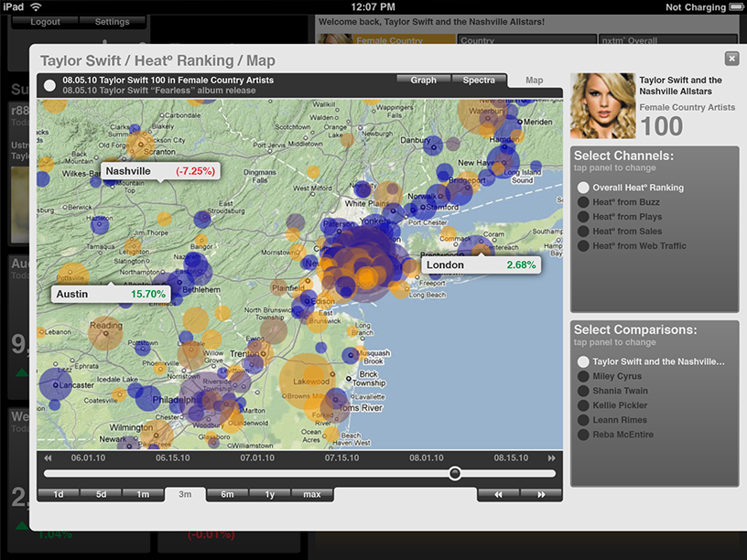Viewport: 747px width, 560px height.
Task: Click the Logout button
Action: click(x=45, y=22)
